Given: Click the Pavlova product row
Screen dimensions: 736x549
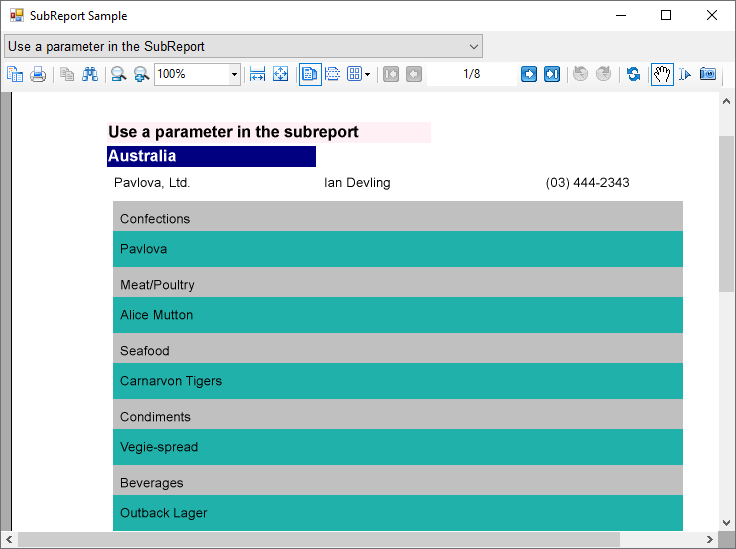Looking at the screenshot, I should (x=398, y=249).
